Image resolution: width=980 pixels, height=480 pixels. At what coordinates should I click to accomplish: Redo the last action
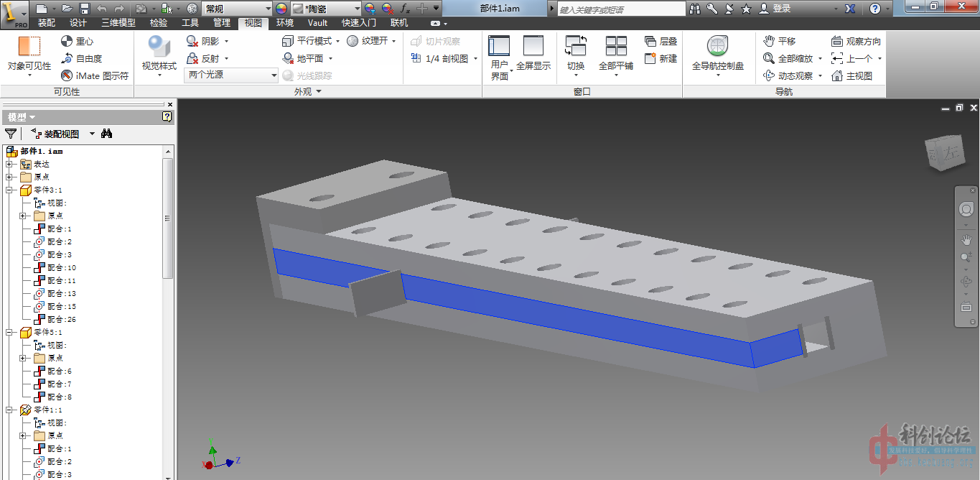click(x=118, y=9)
